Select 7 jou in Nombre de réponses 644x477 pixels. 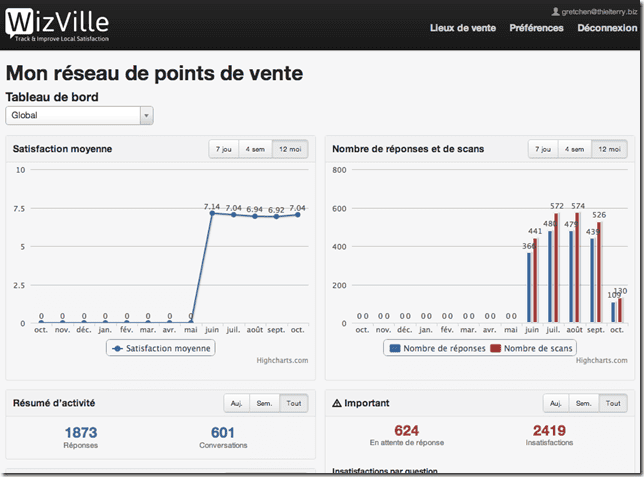(x=543, y=149)
